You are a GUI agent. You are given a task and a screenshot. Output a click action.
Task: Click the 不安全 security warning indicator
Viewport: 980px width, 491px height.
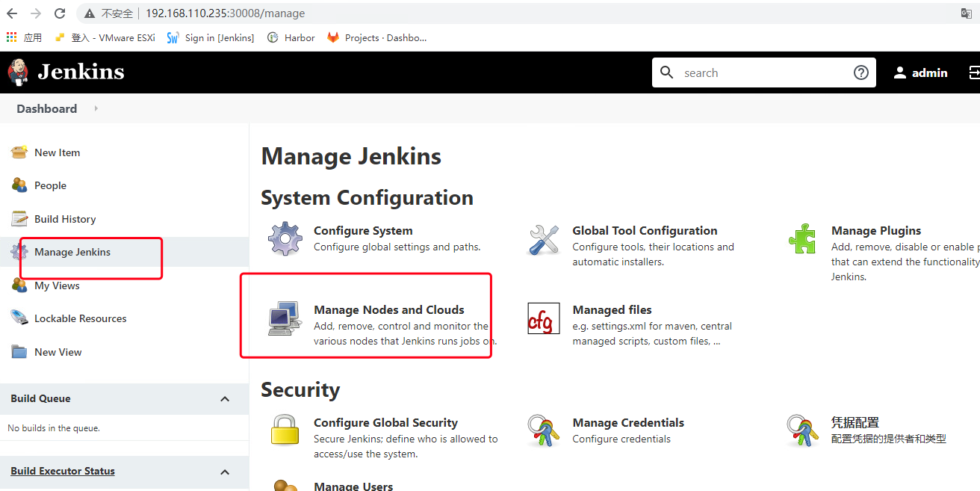109,13
